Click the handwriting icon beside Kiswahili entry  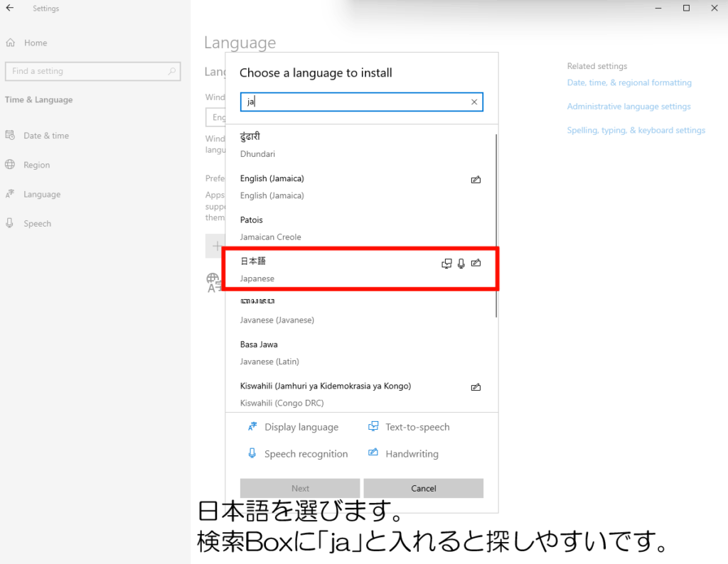click(x=476, y=387)
